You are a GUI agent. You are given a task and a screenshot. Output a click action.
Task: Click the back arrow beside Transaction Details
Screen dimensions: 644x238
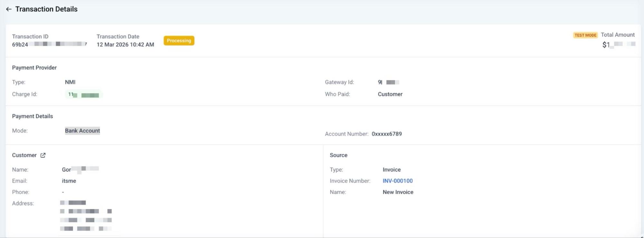pos(9,9)
